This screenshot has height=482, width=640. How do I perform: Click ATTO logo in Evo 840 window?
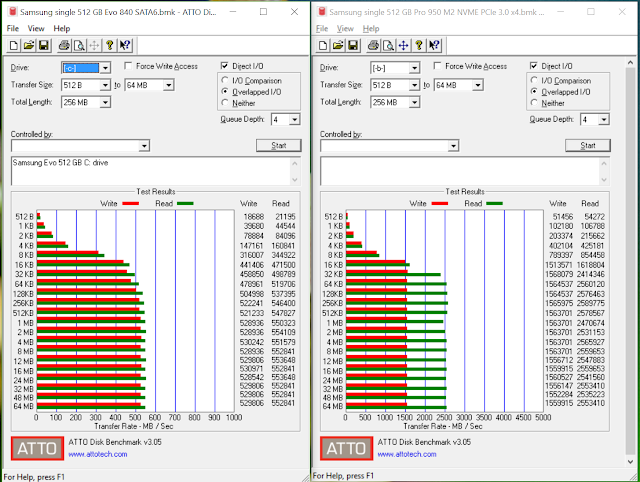(37, 448)
